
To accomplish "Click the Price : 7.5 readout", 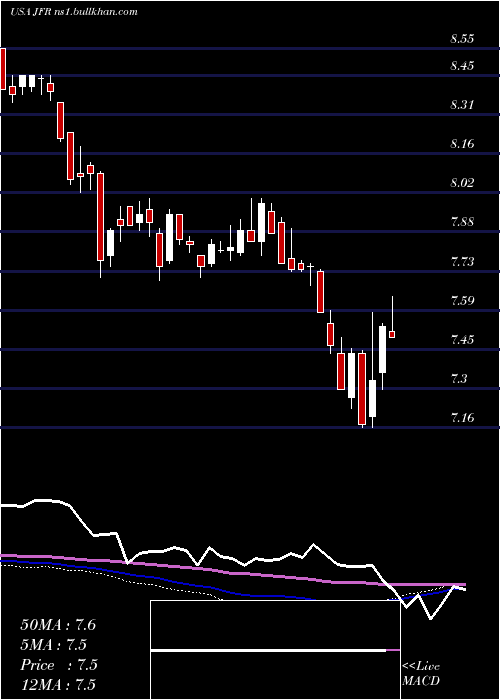I will [x=59, y=665].
